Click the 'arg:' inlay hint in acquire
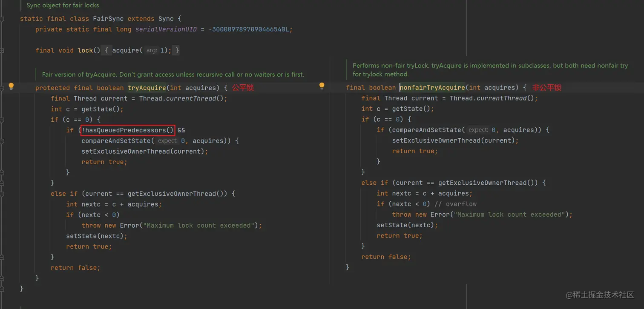 [x=151, y=50]
